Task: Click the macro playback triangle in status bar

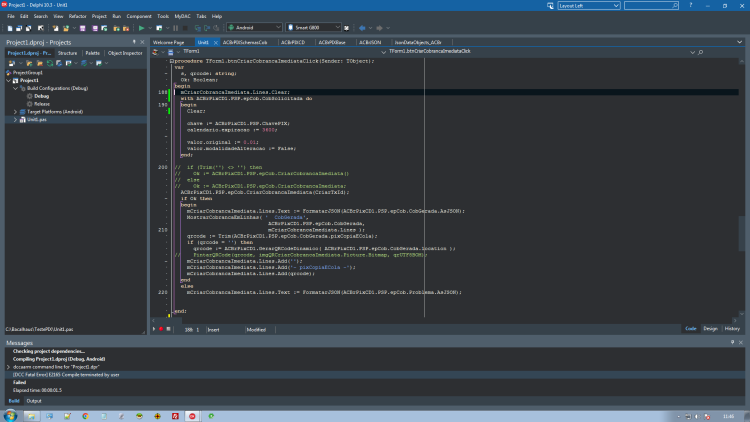Action: click(x=154, y=329)
